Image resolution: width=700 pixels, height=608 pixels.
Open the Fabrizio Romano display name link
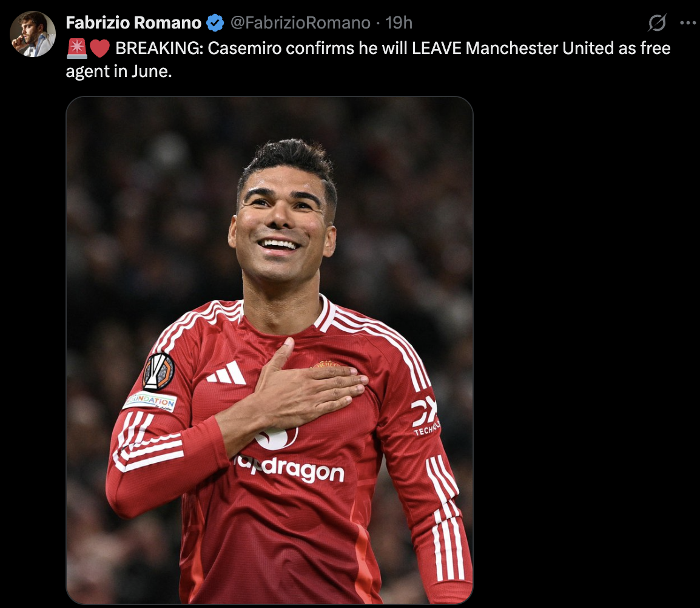(133, 23)
